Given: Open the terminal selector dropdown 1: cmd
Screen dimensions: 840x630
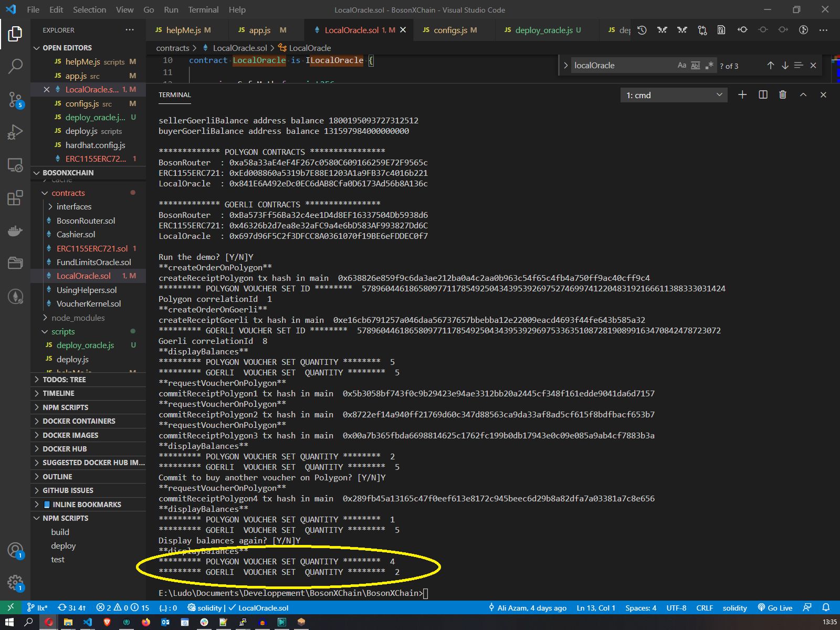Looking at the screenshot, I should coord(674,95).
